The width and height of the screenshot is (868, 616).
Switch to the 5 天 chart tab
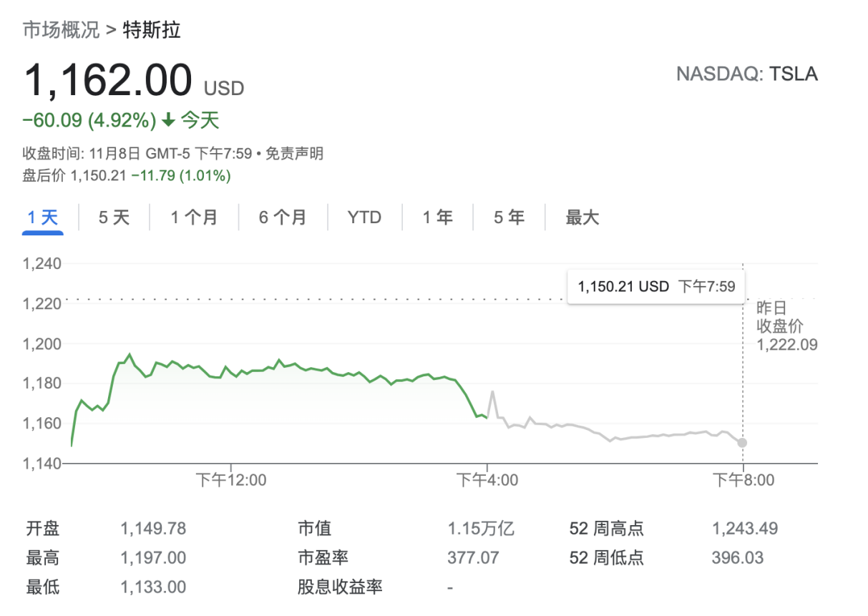114,217
